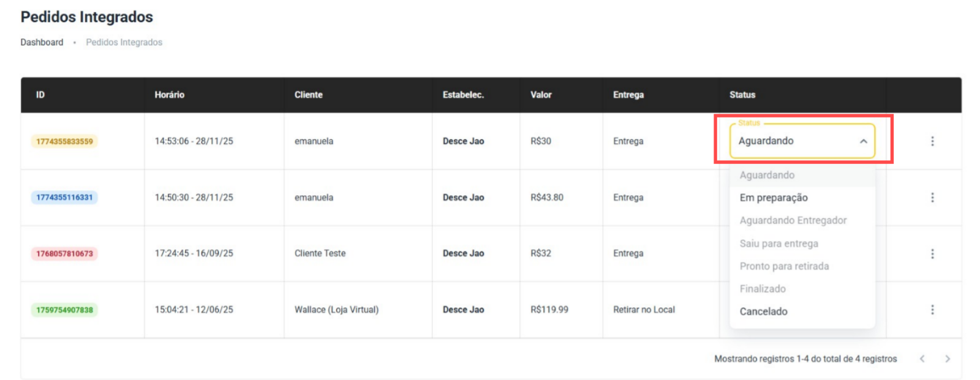Collapse the Status dropdown chevron
This screenshot has height=380, width=980.
863,141
